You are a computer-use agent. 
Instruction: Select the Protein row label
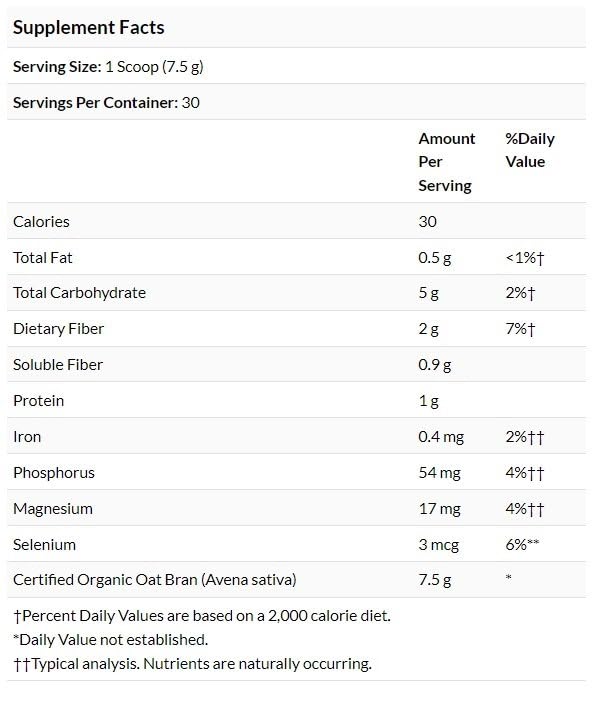38,401
